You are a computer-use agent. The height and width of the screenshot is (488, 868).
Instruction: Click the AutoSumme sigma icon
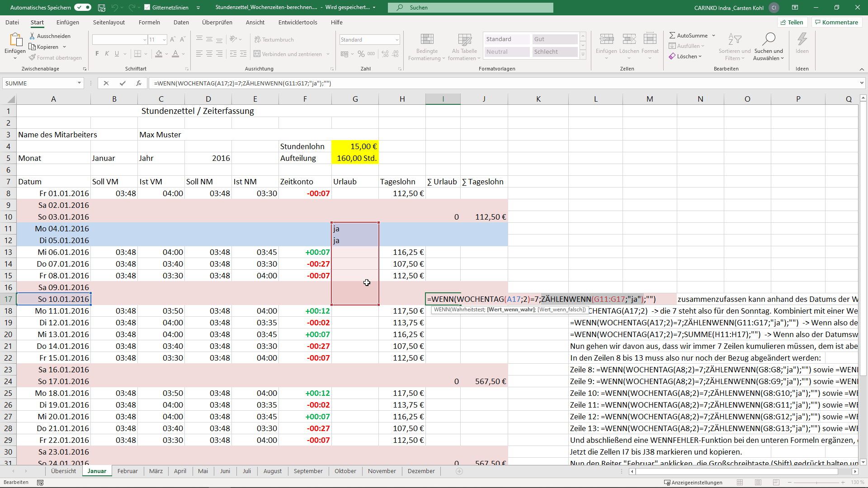[672, 35]
